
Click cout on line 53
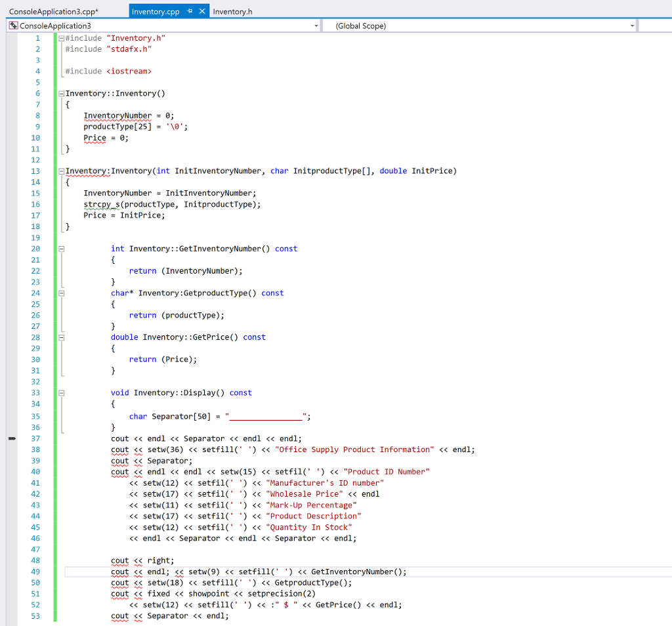pos(119,616)
